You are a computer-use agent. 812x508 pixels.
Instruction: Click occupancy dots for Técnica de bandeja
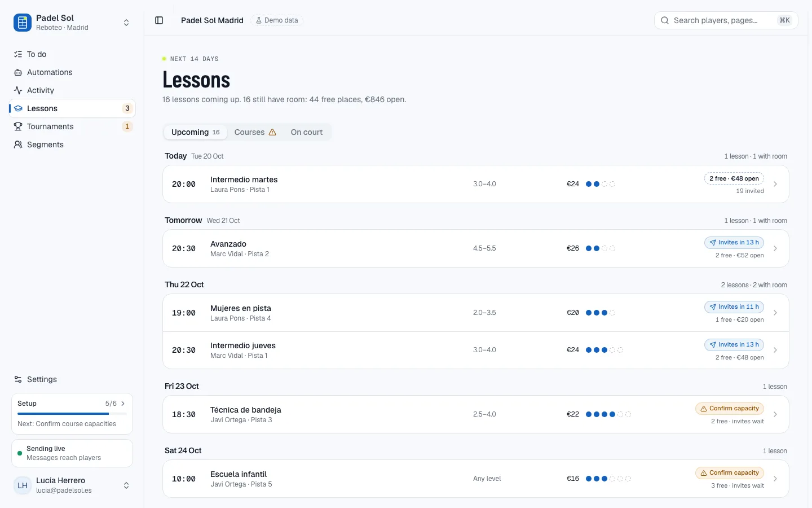click(608, 414)
